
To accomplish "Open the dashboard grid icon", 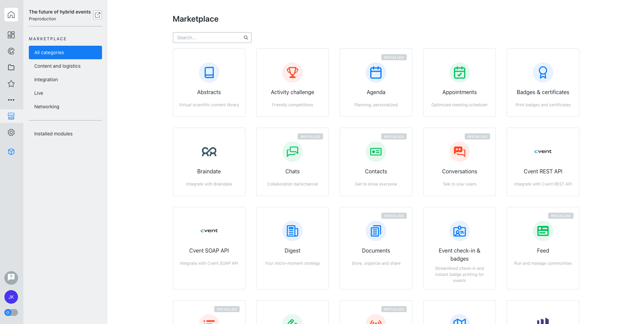I will 11,35.
